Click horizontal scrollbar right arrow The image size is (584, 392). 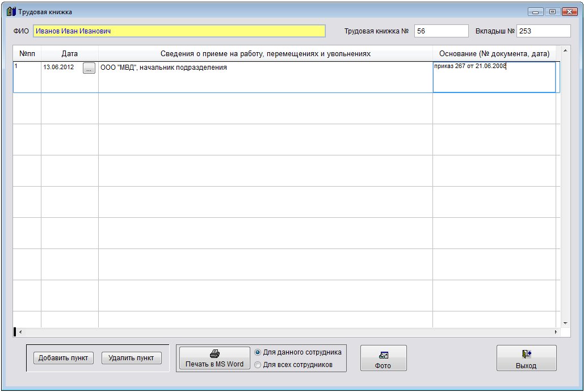point(556,332)
